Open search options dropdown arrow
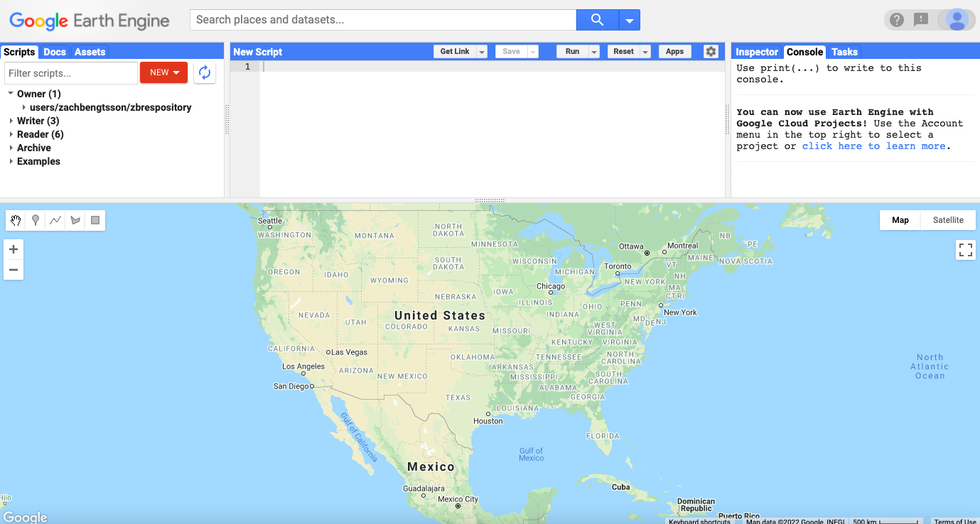Viewport: 980px width, 524px height. point(630,20)
